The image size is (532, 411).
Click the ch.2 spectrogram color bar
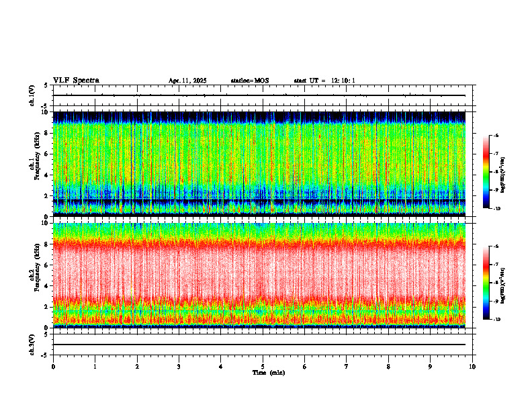pos(486,283)
